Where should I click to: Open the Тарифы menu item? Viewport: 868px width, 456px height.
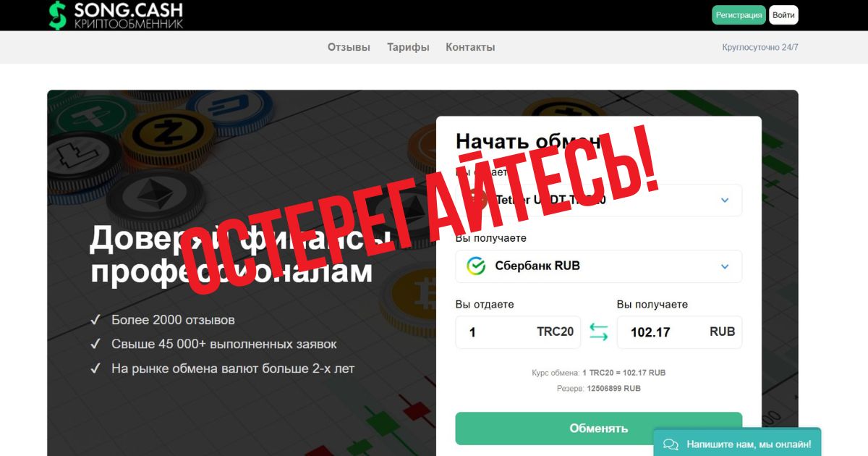point(408,47)
